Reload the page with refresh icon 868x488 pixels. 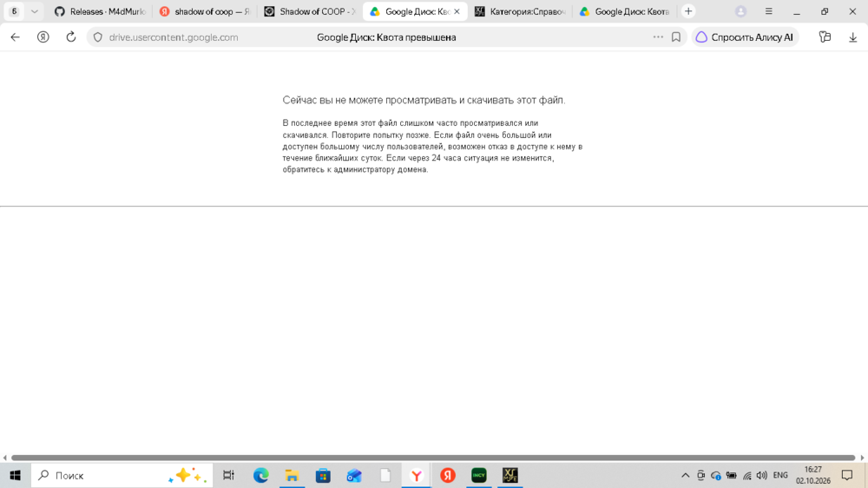point(71,37)
